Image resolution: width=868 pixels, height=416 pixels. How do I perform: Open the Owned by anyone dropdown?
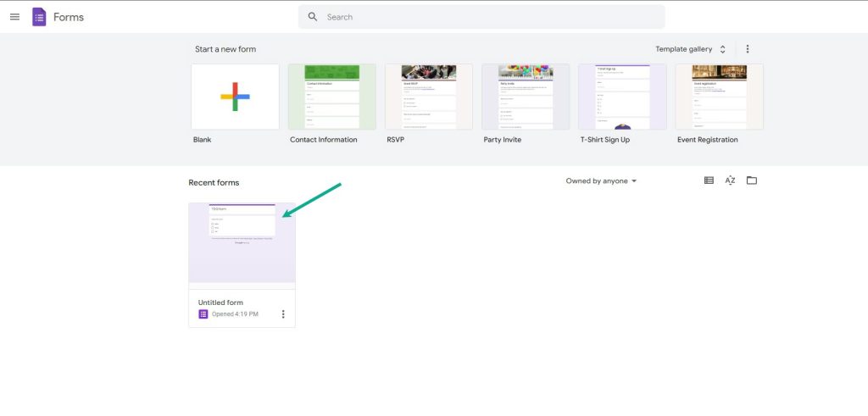(x=601, y=181)
